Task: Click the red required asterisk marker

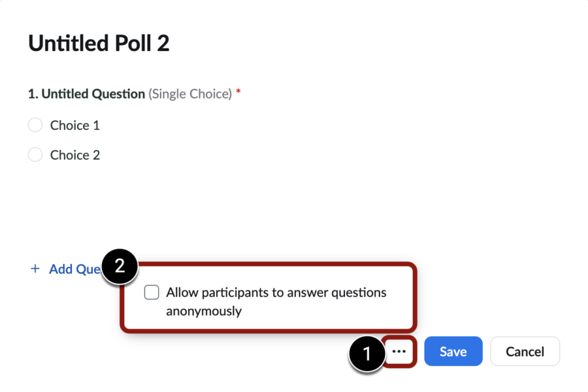Action: (x=237, y=93)
